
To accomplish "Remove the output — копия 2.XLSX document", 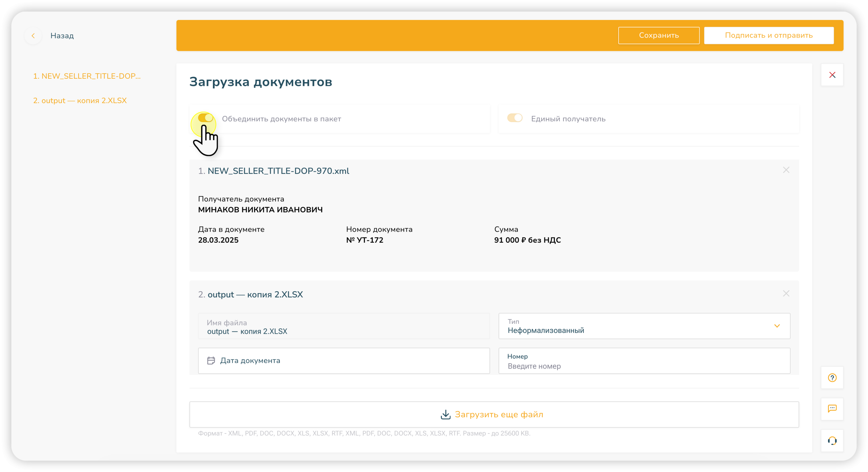I will pyautogui.click(x=786, y=294).
